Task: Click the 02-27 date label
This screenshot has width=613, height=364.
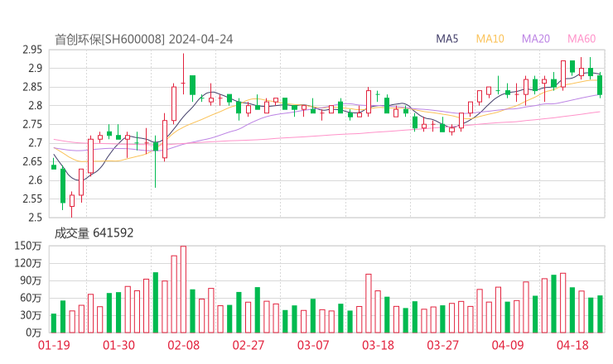Action: click(x=249, y=345)
